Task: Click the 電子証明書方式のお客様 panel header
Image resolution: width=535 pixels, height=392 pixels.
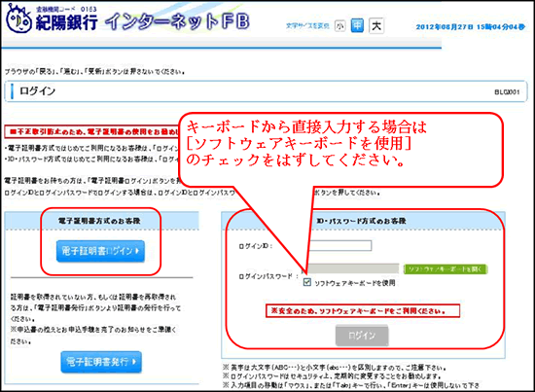Action: coord(99,221)
